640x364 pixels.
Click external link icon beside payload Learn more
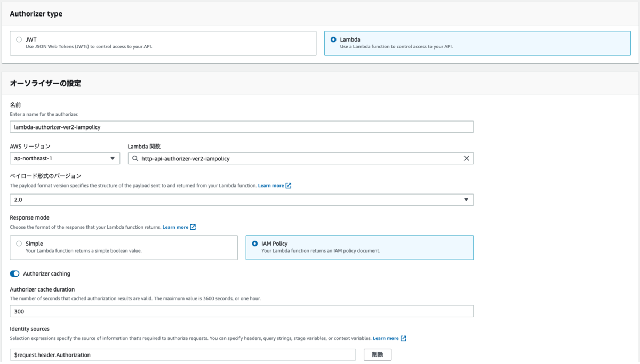click(289, 185)
